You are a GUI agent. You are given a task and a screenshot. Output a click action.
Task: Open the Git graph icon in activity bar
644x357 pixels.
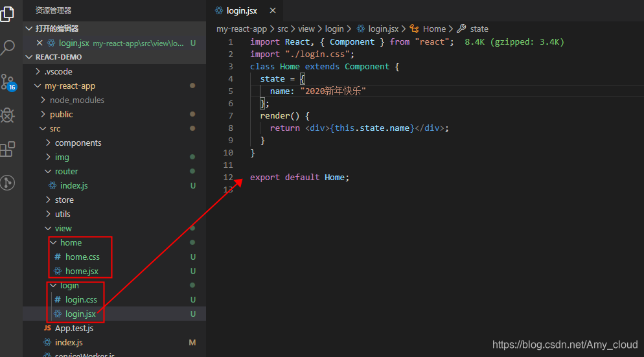7,183
